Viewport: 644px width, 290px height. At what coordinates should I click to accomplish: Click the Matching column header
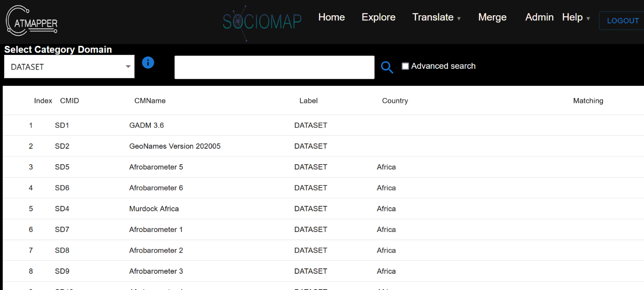(x=588, y=101)
